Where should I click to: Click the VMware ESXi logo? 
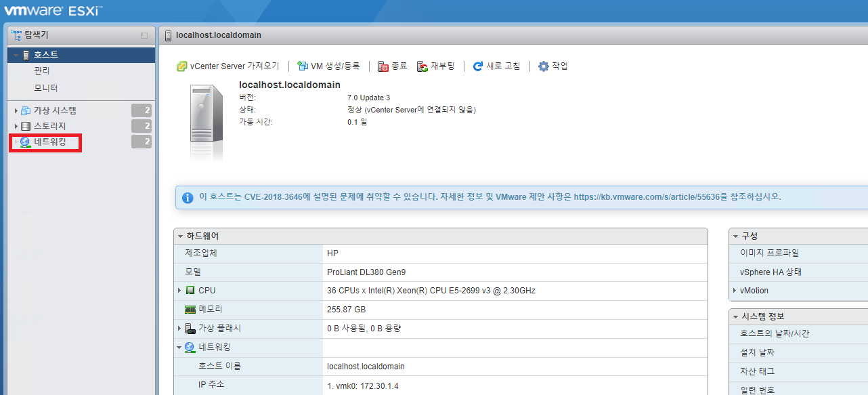pos(53,12)
